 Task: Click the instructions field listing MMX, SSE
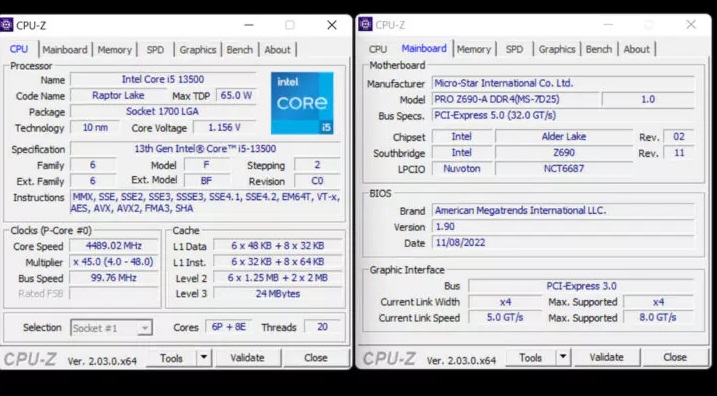pyautogui.click(x=205, y=203)
